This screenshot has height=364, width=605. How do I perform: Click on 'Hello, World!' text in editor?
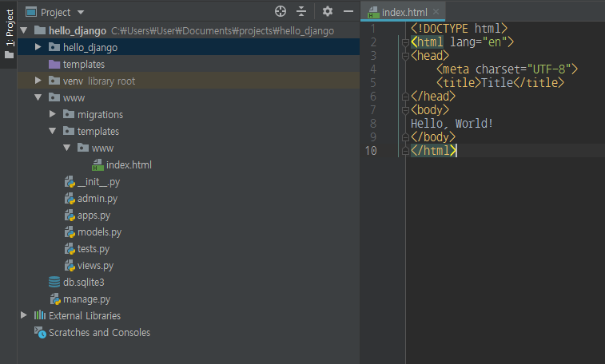tap(452, 124)
